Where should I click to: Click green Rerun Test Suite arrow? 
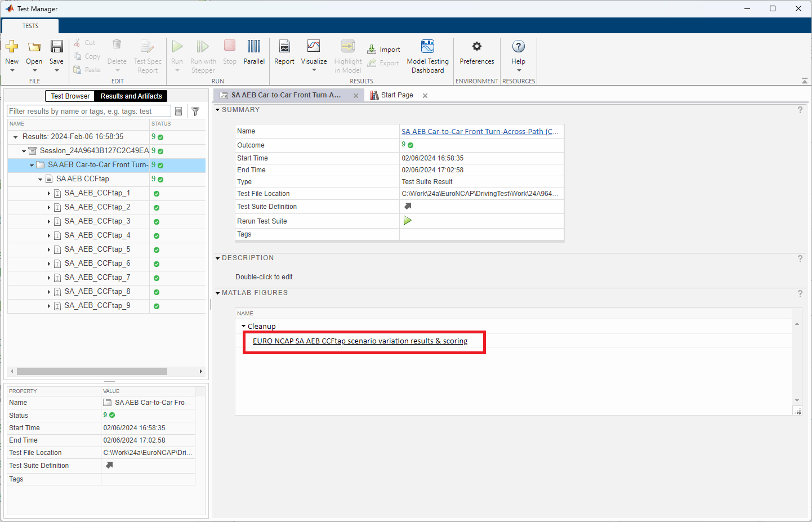coord(407,221)
